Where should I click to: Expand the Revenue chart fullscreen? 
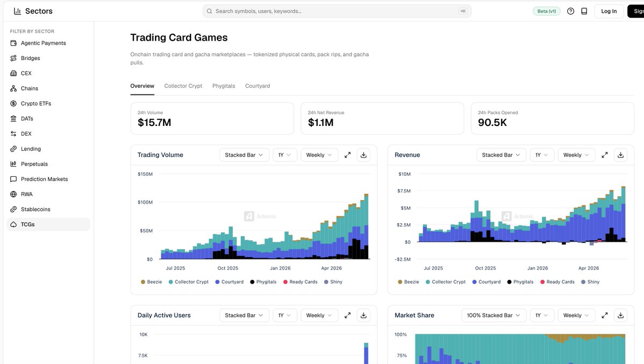pyautogui.click(x=604, y=155)
